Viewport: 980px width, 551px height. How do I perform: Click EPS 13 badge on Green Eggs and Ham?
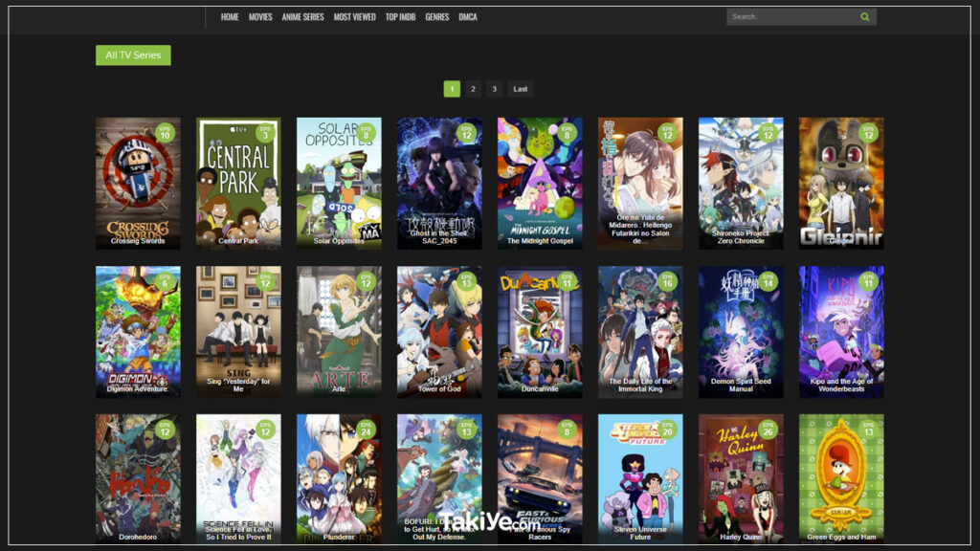point(868,430)
